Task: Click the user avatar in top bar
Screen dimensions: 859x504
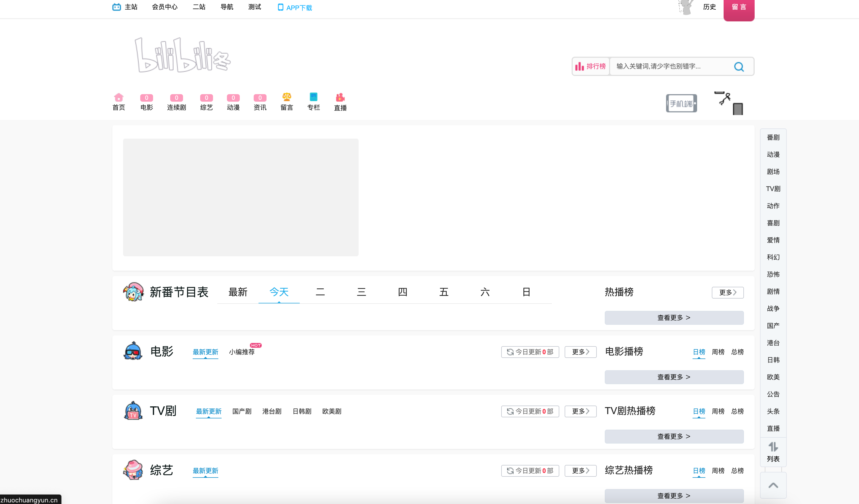Action: pyautogui.click(x=686, y=7)
